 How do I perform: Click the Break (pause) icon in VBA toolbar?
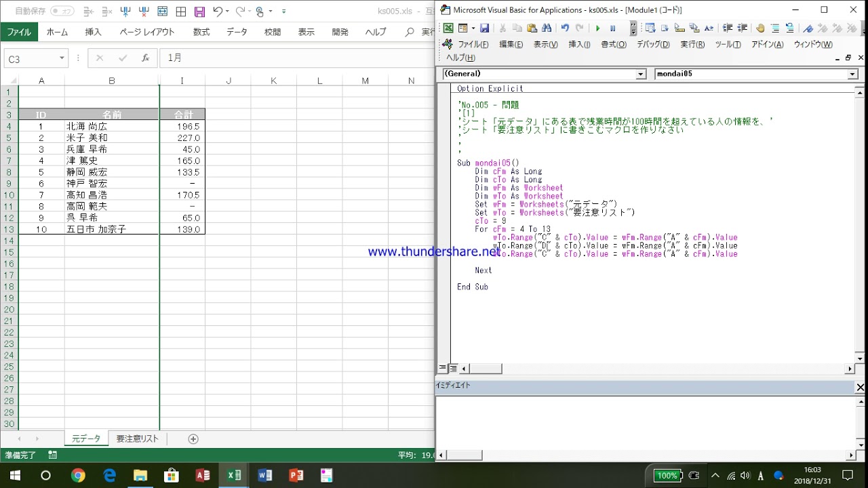(x=613, y=28)
